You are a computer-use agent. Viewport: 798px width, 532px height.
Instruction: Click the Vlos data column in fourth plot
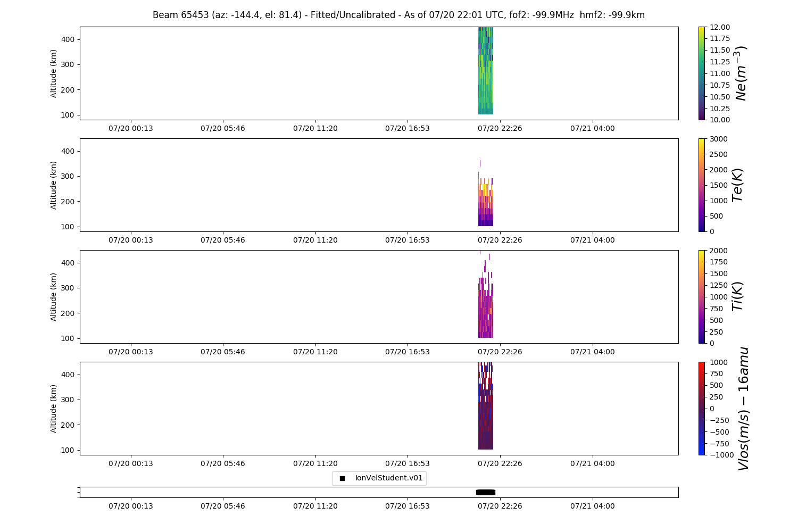(x=486, y=406)
